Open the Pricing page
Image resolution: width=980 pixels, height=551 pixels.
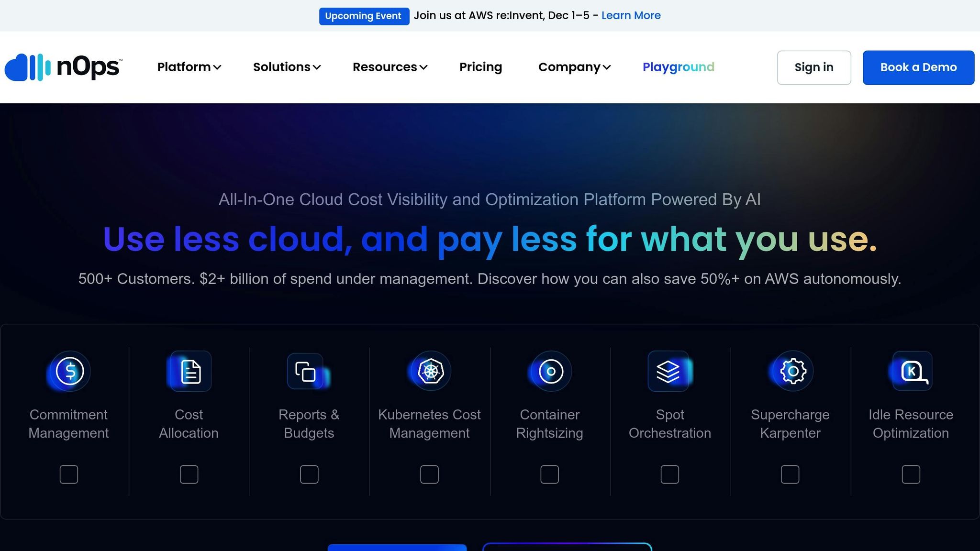click(480, 67)
